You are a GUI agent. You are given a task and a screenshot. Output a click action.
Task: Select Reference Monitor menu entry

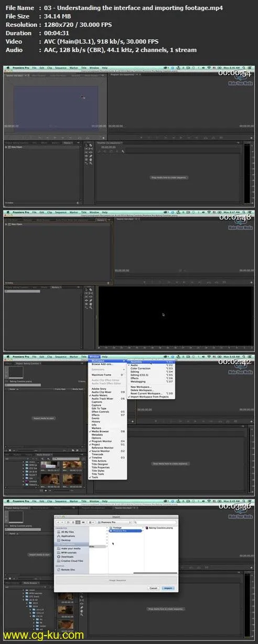click(107, 448)
